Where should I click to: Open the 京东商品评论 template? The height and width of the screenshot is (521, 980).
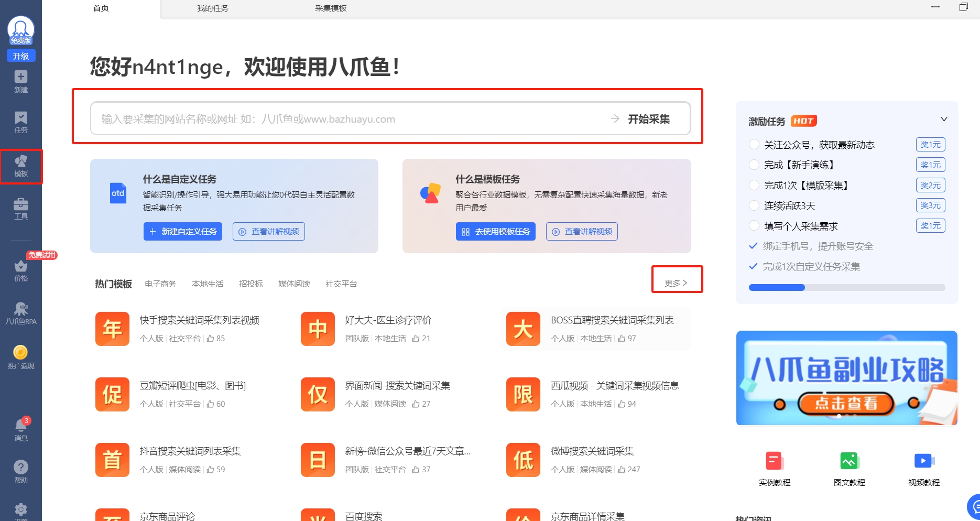(167, 516)
